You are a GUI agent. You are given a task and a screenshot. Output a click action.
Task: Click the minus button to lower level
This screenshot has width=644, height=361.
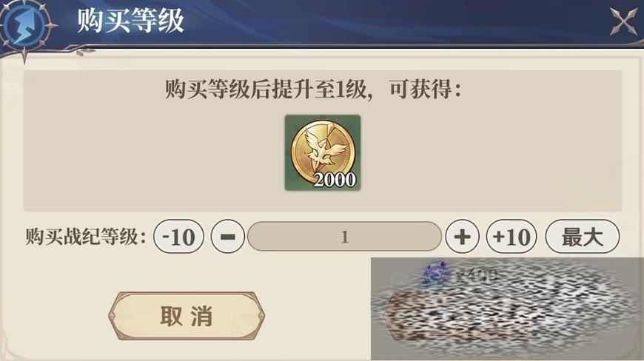pyautogui.click(x=228, y=237)
